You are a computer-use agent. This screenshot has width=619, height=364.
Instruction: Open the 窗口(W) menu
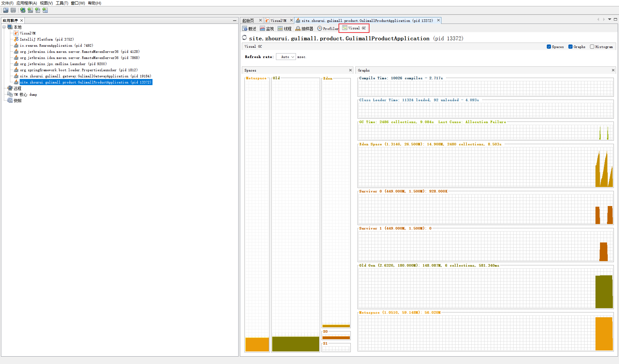pyautogui.click(x=78, y=3)
